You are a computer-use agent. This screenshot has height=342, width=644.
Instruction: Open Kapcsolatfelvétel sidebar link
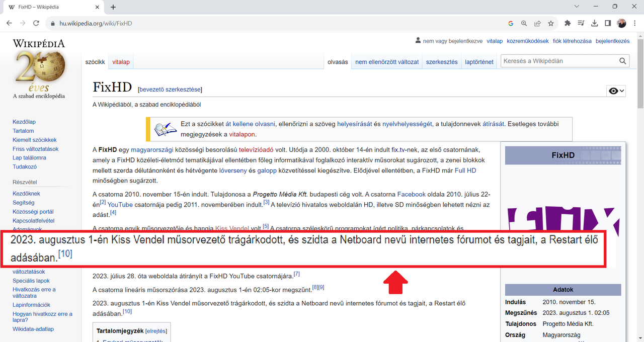[x=33, y=221]
